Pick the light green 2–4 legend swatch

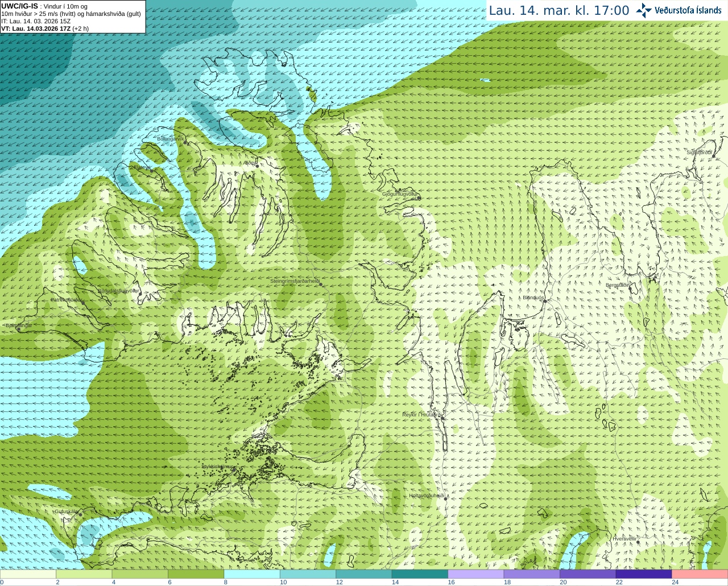(84, 574)
